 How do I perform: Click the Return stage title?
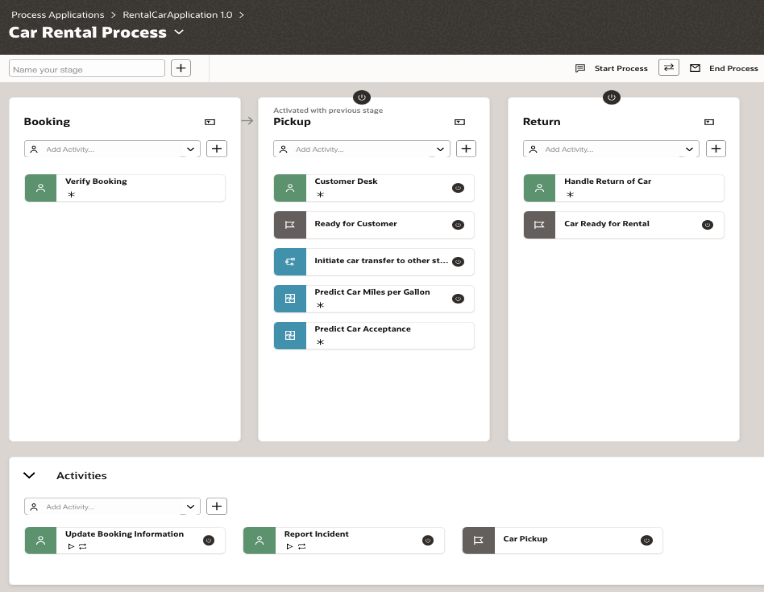click(541, 122)
